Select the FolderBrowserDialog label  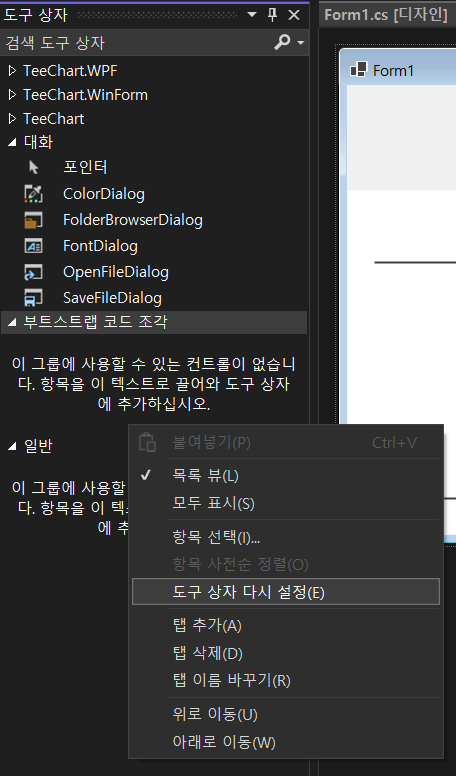coord(133,220)
